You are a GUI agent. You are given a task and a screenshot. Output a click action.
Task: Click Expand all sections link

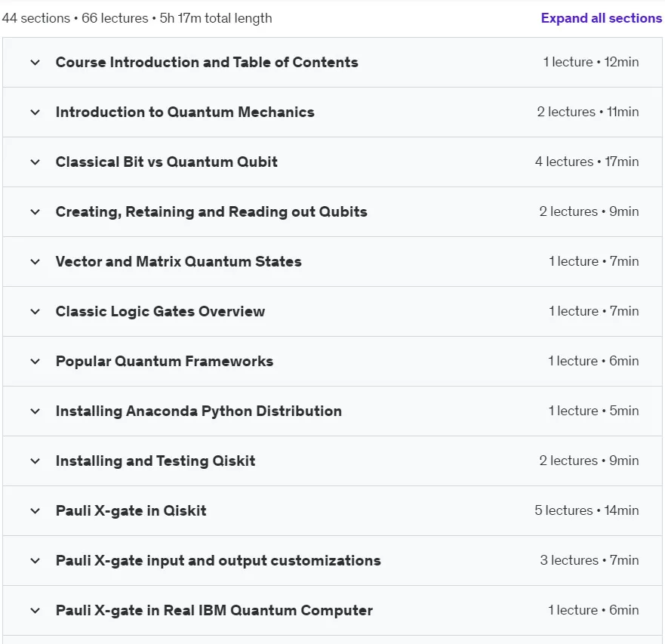coord(601,18)
